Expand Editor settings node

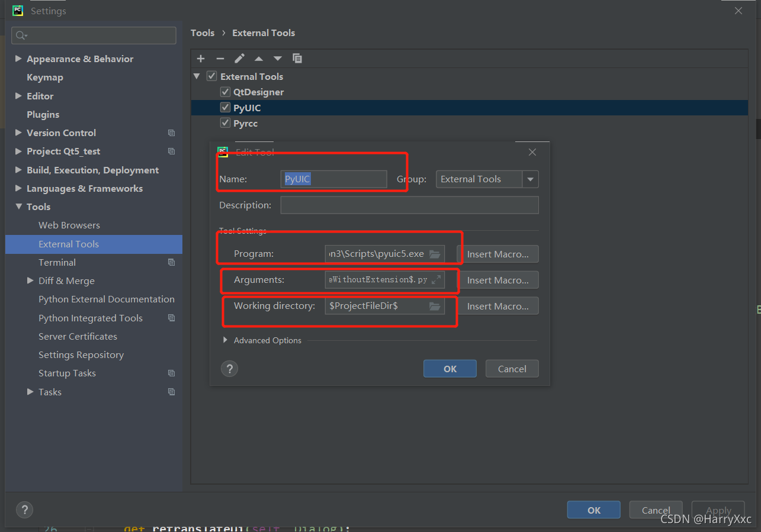tap(18, 96)
